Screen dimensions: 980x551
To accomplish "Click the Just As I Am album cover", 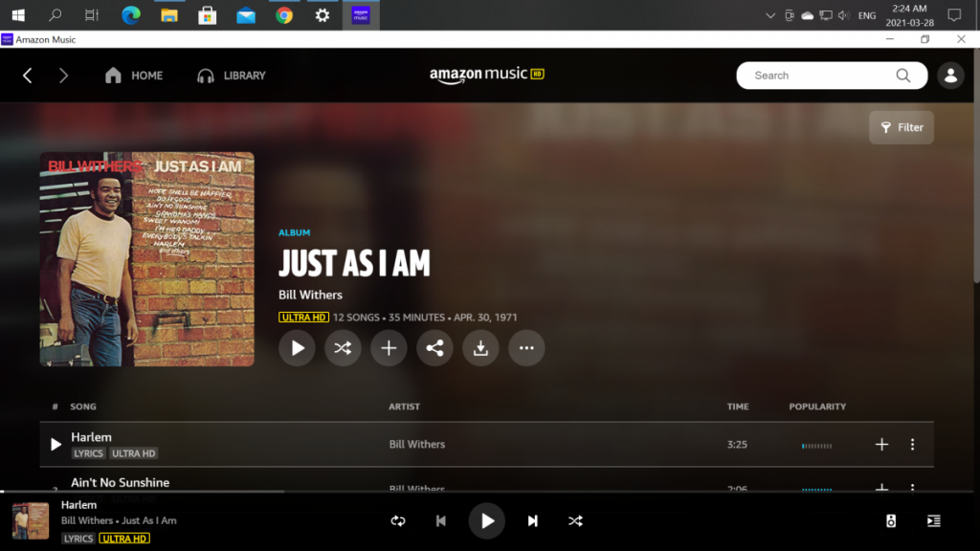I will coord(146,259).
